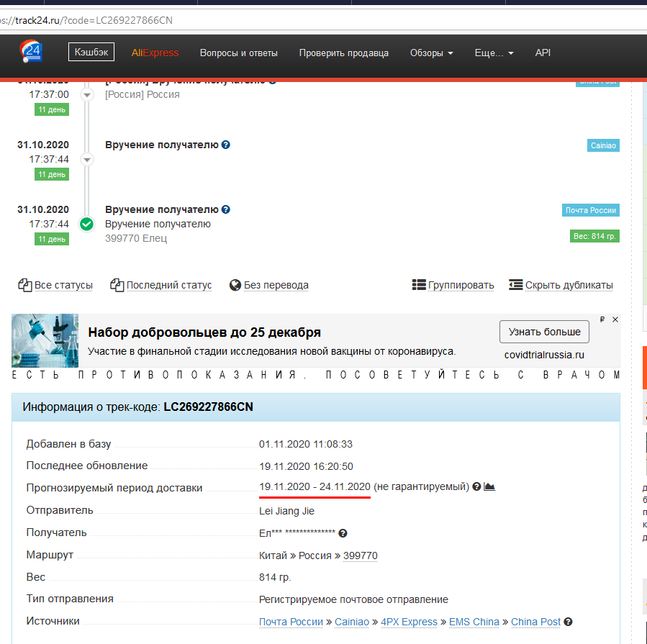Open the delivery statistics chart icon

click(x=489, y=487)
